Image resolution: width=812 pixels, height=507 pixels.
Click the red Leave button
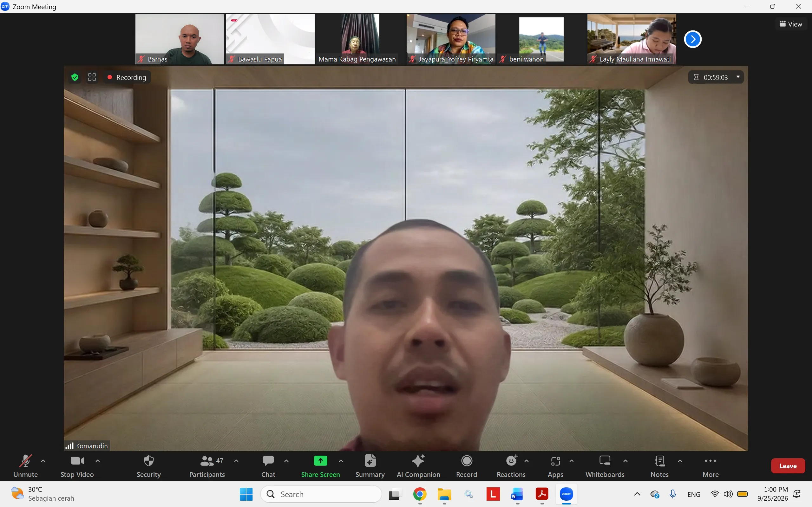coord(788,466)
